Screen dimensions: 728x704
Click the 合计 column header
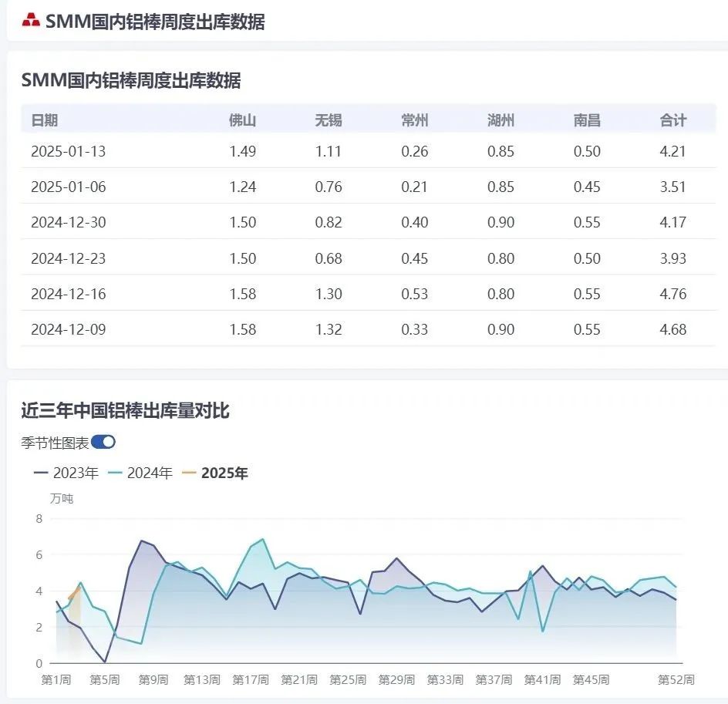tap(672, 120)
